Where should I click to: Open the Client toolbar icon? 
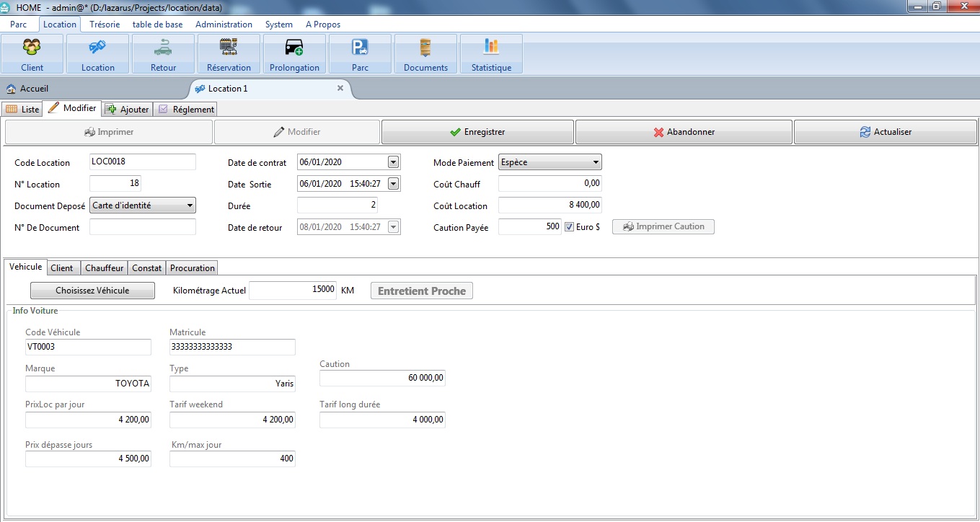[32, 48]
